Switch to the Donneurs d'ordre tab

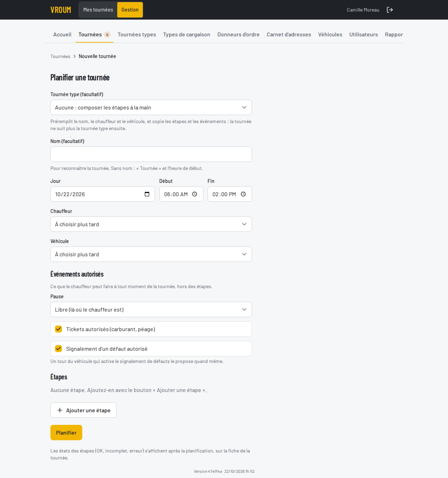[x=238, y=35]
